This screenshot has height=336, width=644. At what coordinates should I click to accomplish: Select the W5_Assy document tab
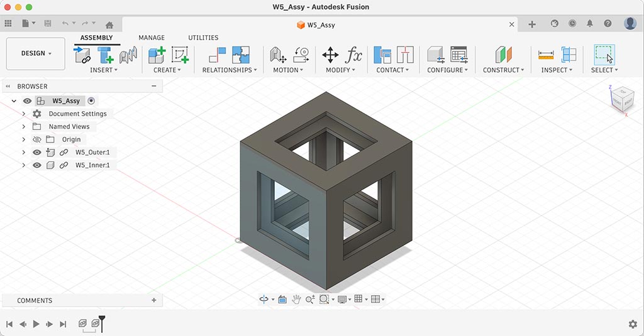click(x=316, y=25)
